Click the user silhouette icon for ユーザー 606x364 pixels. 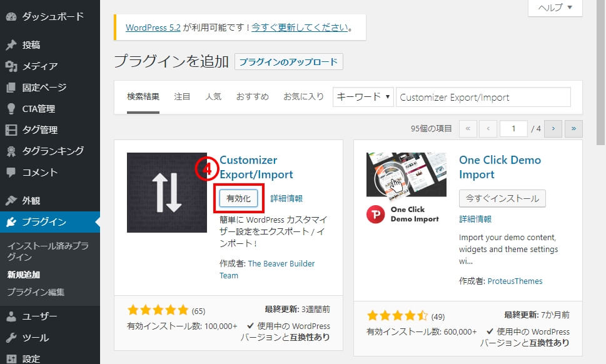11,316
